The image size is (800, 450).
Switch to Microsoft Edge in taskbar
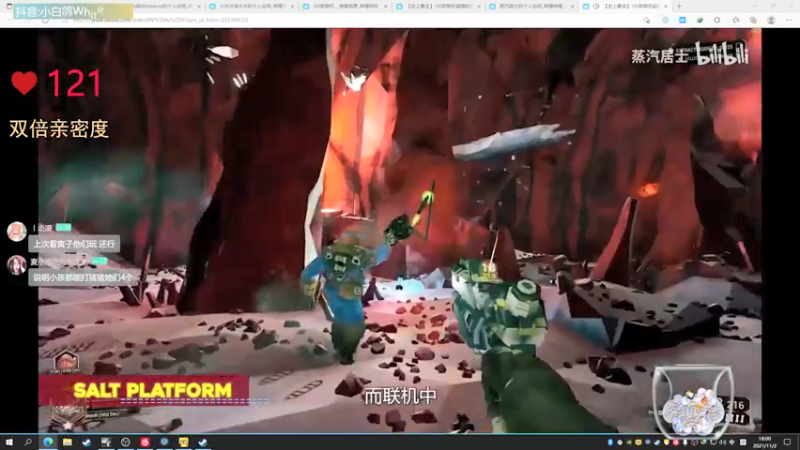(48, 442)
